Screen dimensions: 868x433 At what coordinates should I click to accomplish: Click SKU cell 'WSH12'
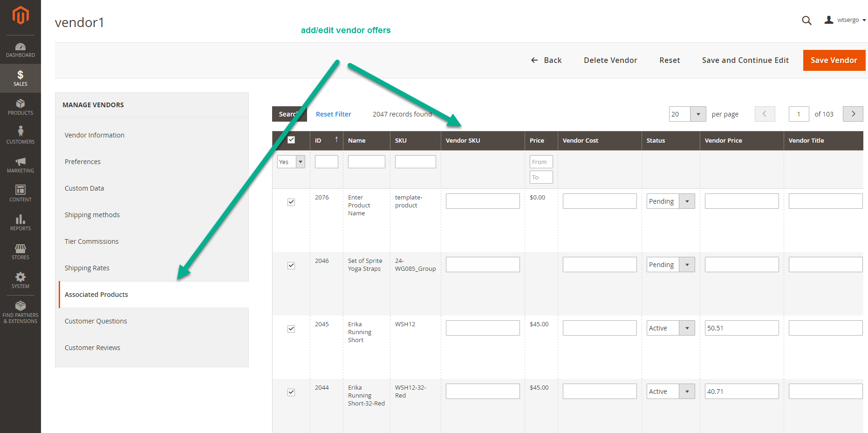tap(405, 324)
